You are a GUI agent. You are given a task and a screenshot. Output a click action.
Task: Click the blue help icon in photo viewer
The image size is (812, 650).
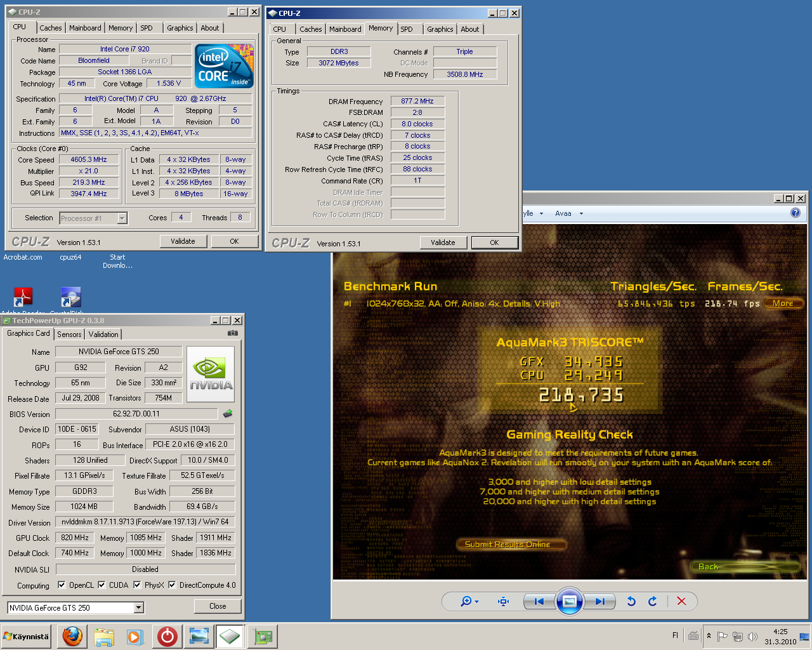tap(796, 213)
